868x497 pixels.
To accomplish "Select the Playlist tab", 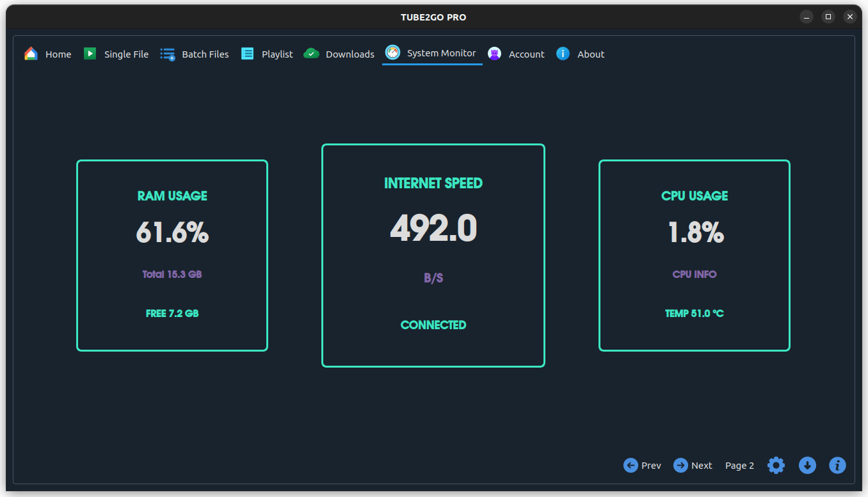I will tap(267, 54).
